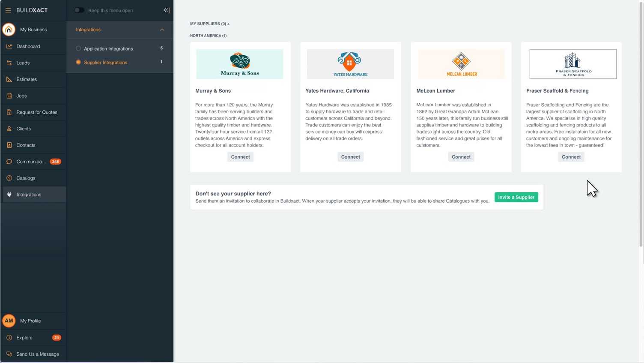This screenshot has height=363, width=644.
Task: Click the Send Us a Message icon
Action: (x=9, y=354)
